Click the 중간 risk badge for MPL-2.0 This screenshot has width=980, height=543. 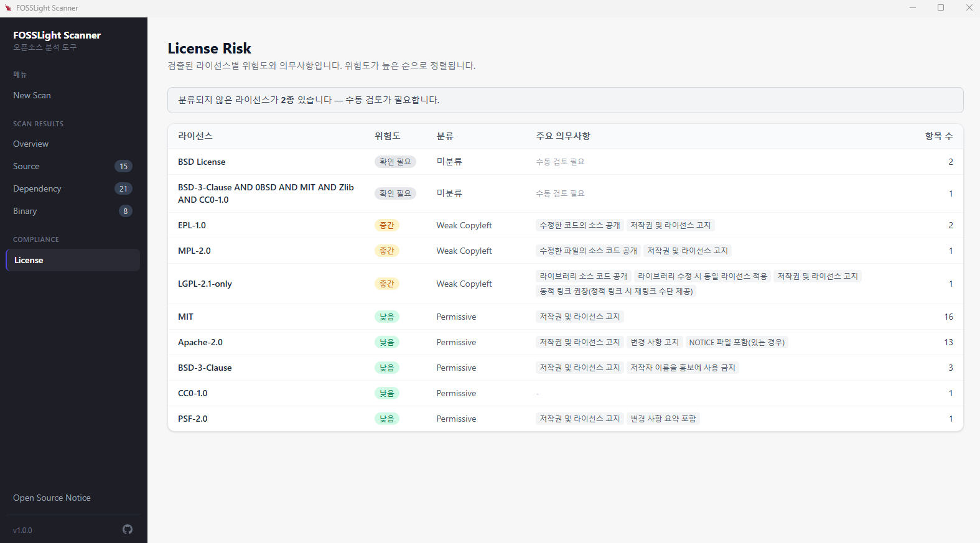pos(387,251)
